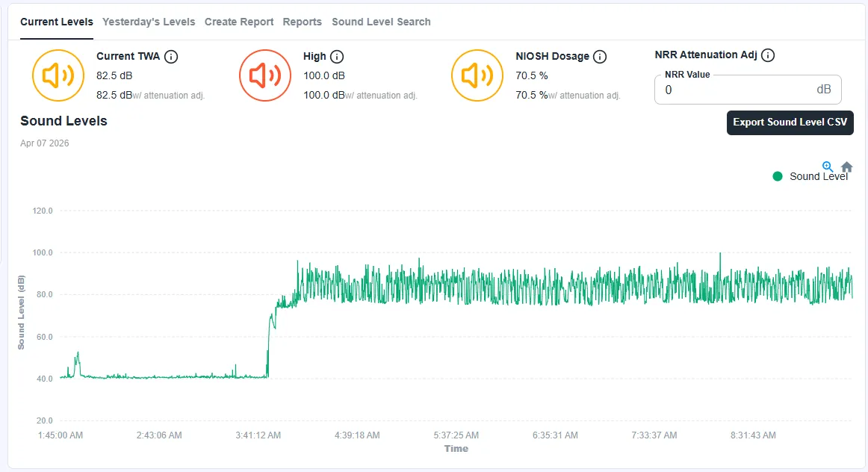Click the green Sound Level legend dot

[x=778, y=176]
